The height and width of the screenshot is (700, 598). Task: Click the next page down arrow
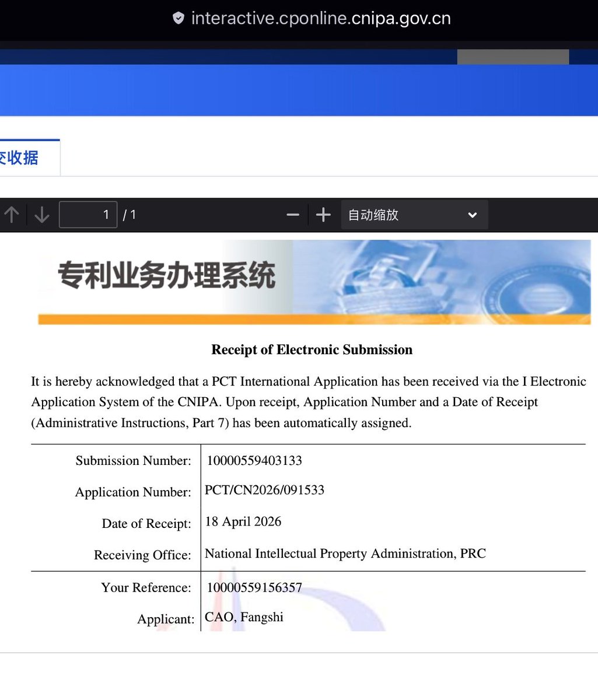(x=41, y=215)
